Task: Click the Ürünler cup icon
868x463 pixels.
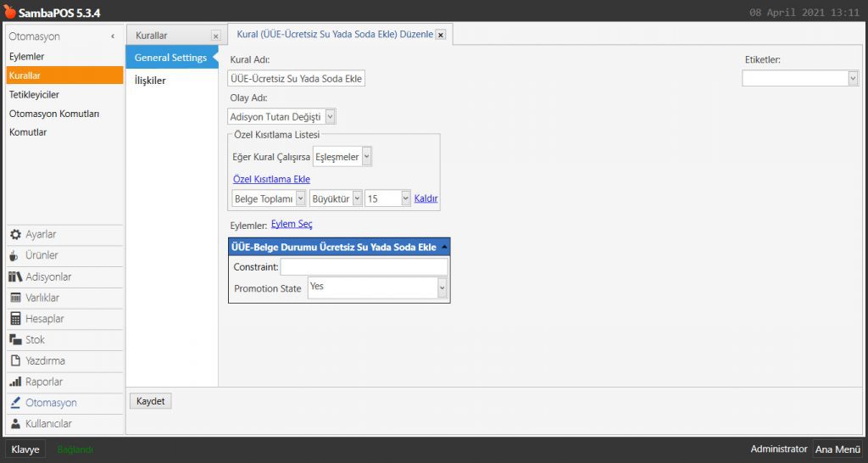Action: 15,256
